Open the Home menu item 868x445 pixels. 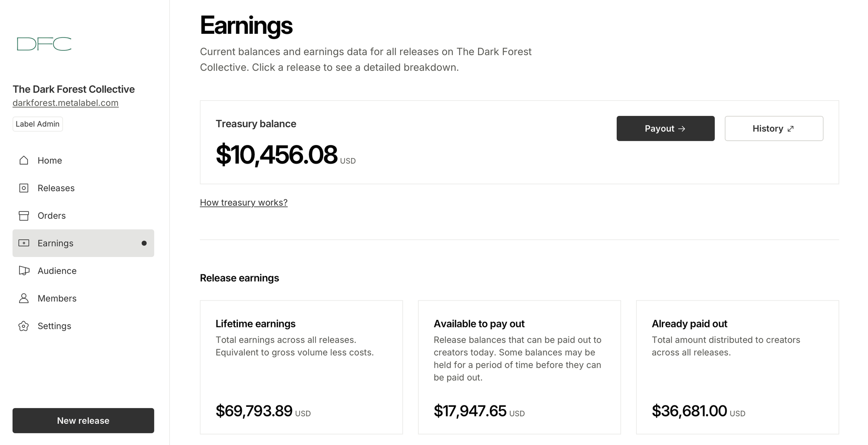point(50,161)
